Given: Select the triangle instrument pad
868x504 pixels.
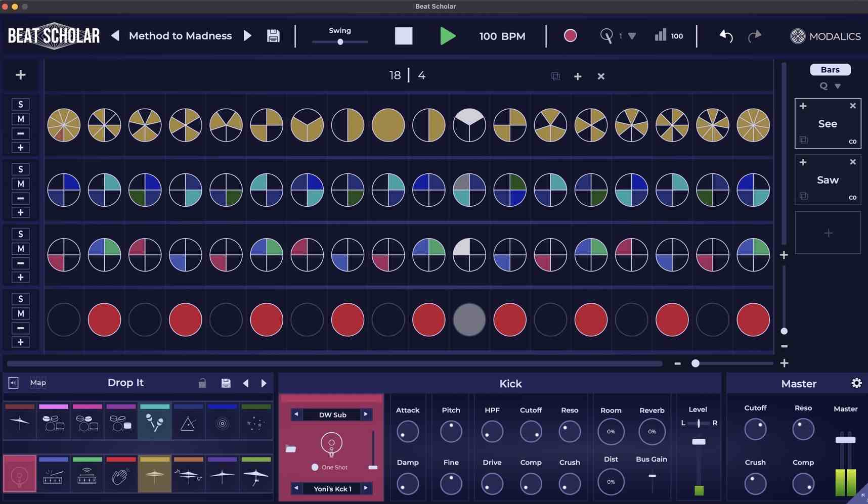Looking at the screenshot, I should 188,423.
